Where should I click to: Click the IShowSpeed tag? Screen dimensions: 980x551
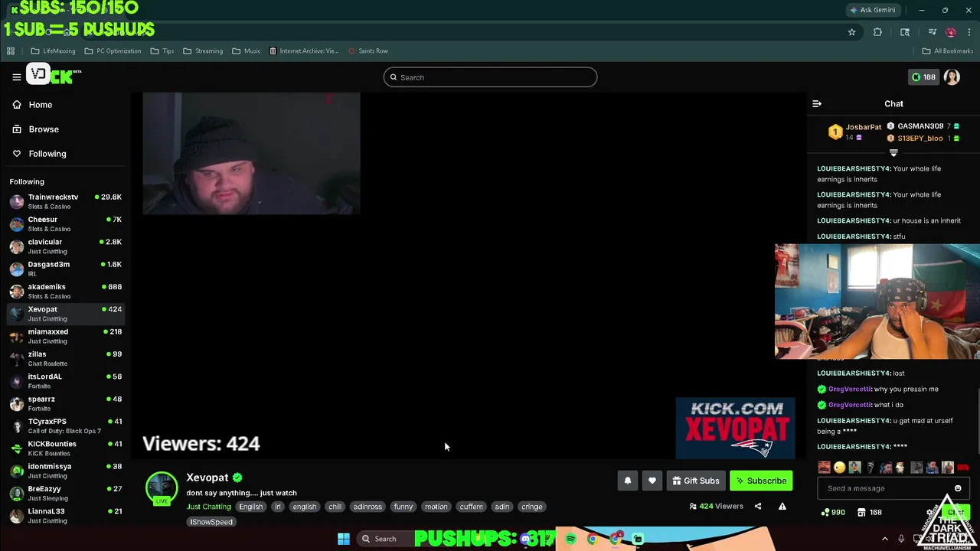[211, 522]
